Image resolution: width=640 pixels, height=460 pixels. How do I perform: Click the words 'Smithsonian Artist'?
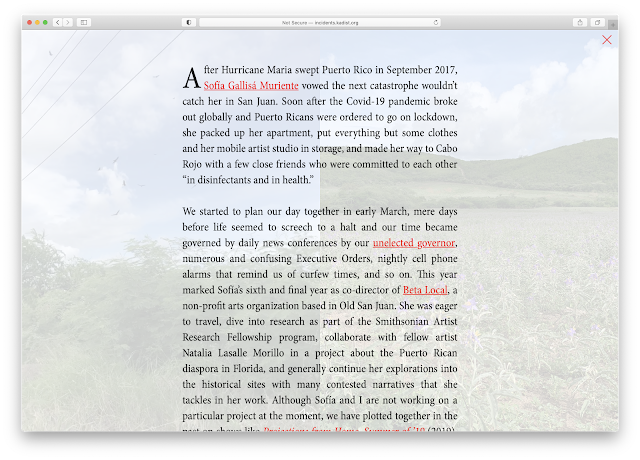pos(416,321)
